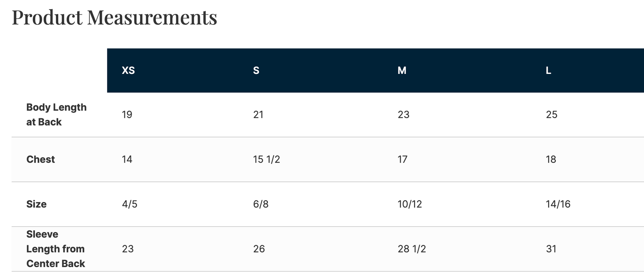644x279 pixels.
Task: Click the M chest value 17
Action: (x=402, y=159)
